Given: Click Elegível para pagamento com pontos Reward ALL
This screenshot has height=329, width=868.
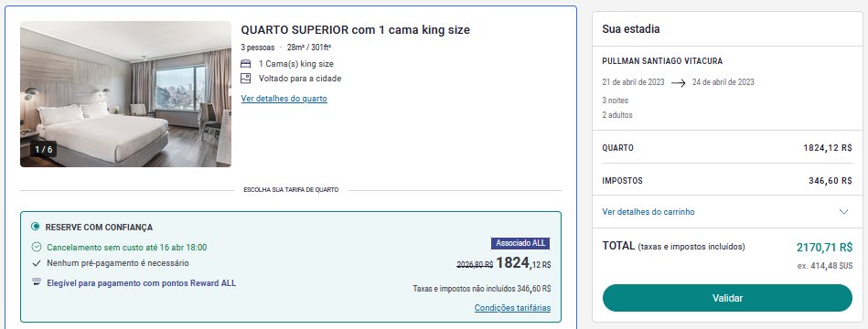Looking at the screenshot, I should [141, 283].
